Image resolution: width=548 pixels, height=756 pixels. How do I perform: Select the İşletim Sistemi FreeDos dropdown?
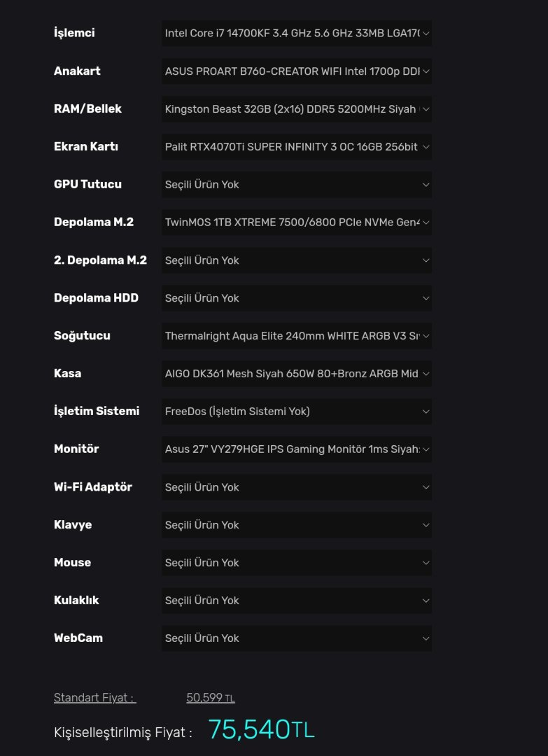pos(296,411)
